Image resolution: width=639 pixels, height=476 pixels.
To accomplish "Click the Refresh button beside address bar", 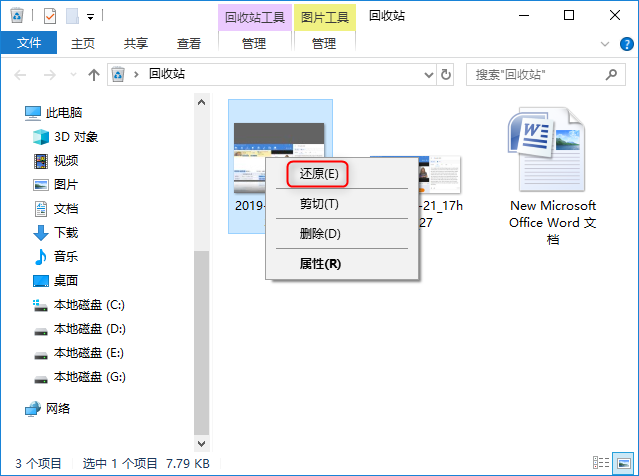I will click(445, 74).
